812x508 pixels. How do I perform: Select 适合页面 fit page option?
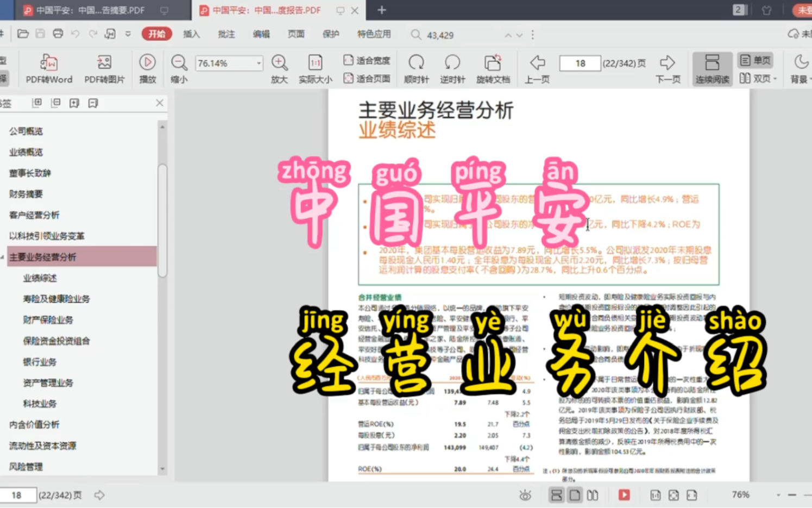[367, 79]
